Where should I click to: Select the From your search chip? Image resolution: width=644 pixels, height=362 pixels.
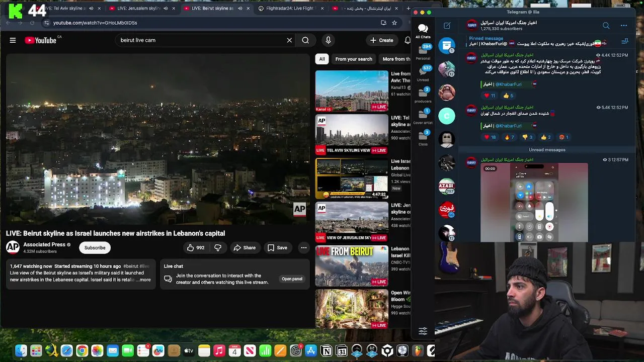354,59
